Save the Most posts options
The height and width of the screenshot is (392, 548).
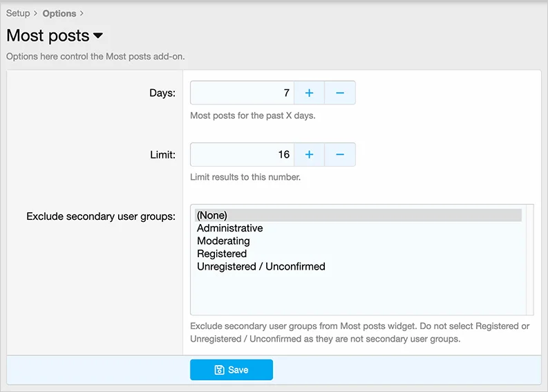click(232, 370)
